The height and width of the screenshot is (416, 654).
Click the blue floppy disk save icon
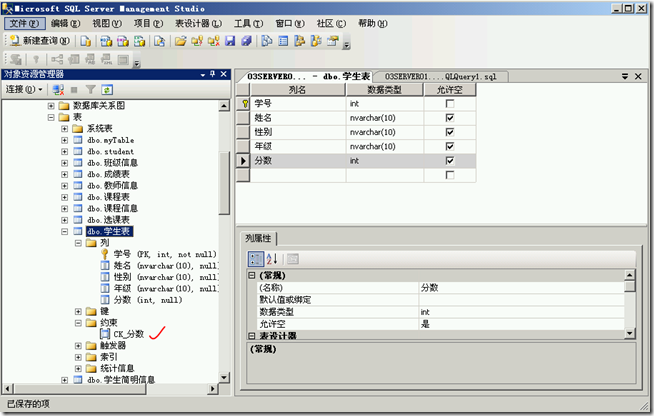(230, 41)
